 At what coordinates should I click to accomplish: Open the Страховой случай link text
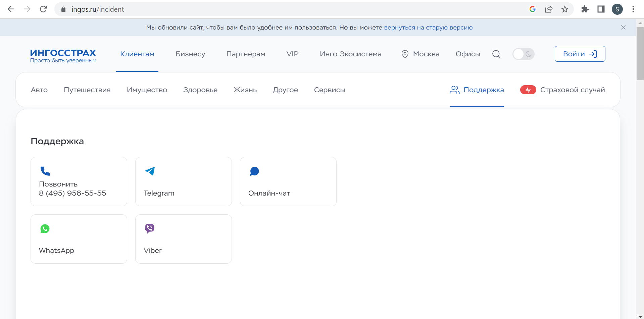[x=573, y=90]
